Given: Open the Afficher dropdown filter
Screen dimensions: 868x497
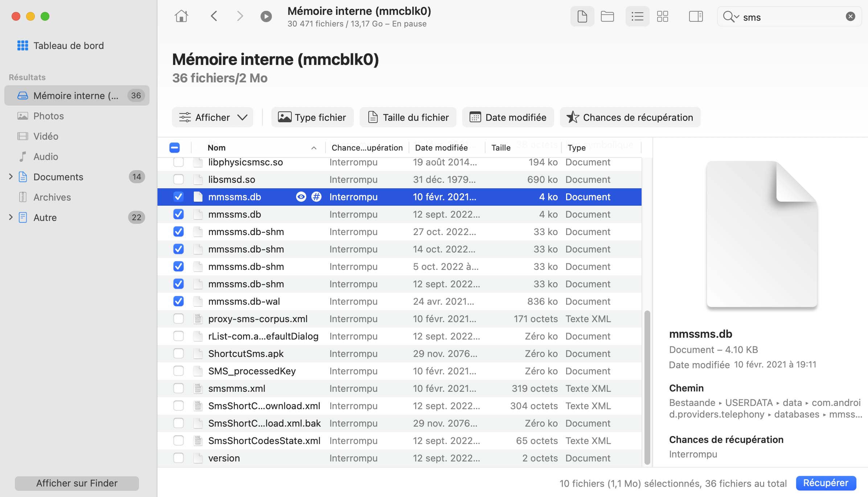Looking at the screenshot, I should [x=212, y=118].
